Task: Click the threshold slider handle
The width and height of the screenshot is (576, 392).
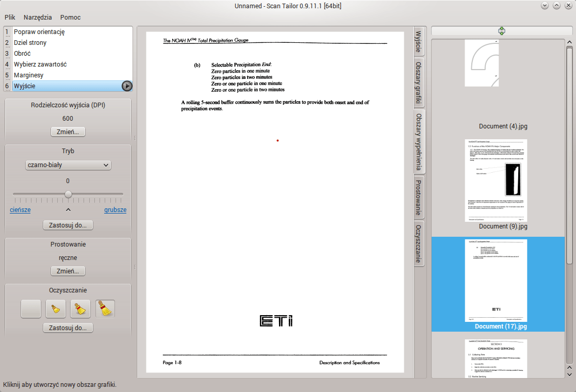Action: (69, 194)
